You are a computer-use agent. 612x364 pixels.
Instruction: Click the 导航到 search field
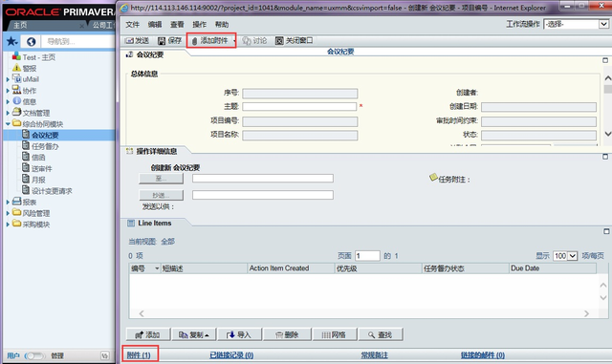click(x=78, y=41)
